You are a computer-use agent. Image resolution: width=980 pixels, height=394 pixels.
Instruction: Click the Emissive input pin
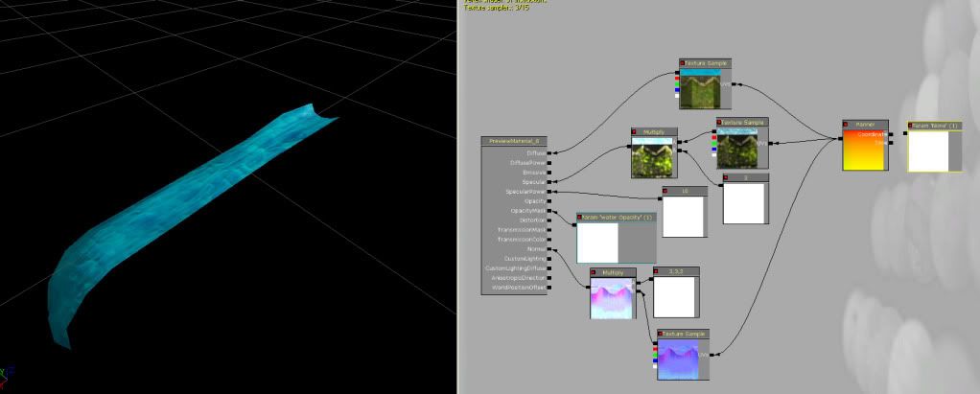coord(549,172)
